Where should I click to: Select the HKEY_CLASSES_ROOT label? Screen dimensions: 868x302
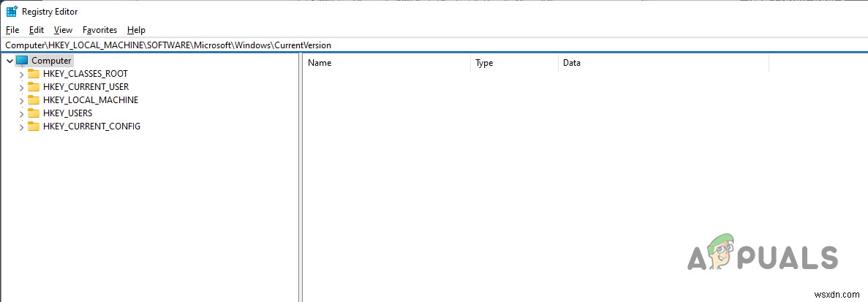tap(86, 74)
